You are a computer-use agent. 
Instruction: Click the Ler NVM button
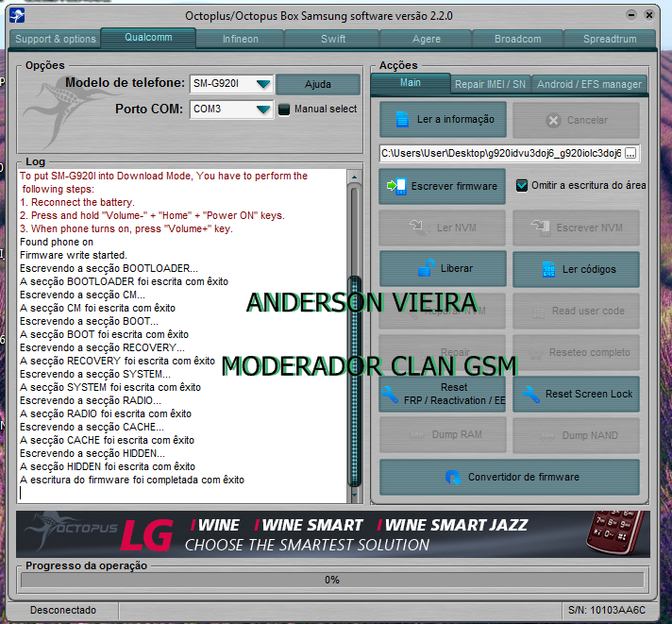click(443, 228)
